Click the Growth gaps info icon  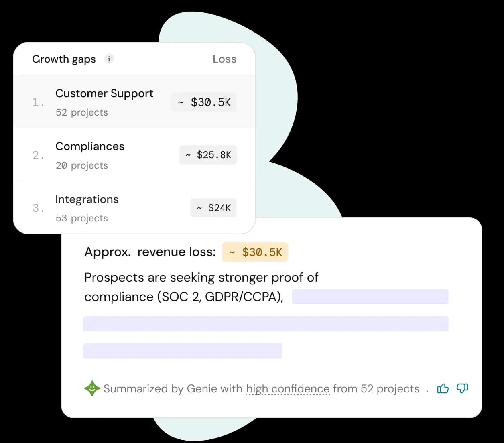point(109,59)
